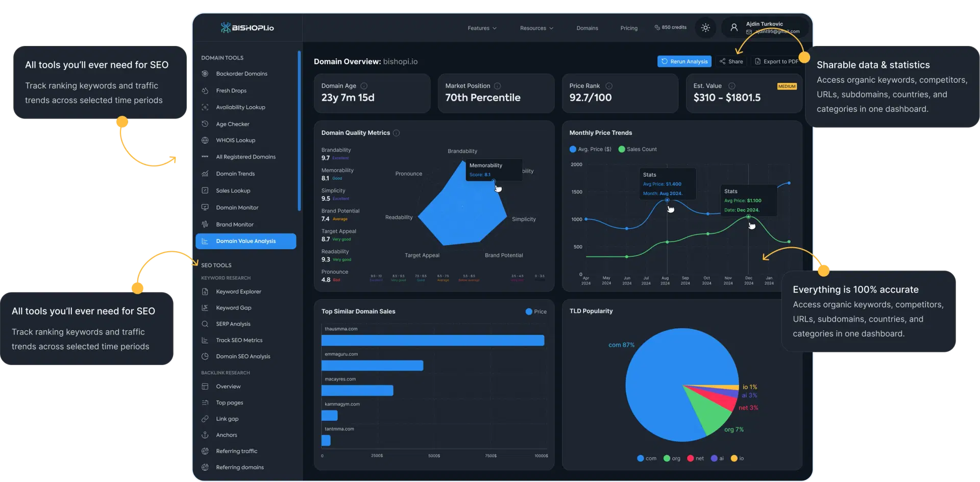Click the Aug 2024 price data point
980x482 pixels.
tap(667, 200)
